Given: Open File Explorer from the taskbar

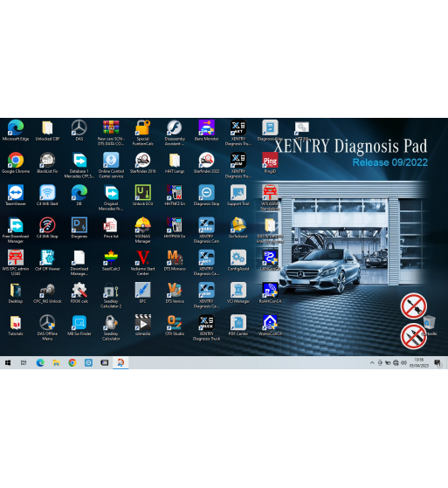Looking at the screenshot, I should pos(56,362).
